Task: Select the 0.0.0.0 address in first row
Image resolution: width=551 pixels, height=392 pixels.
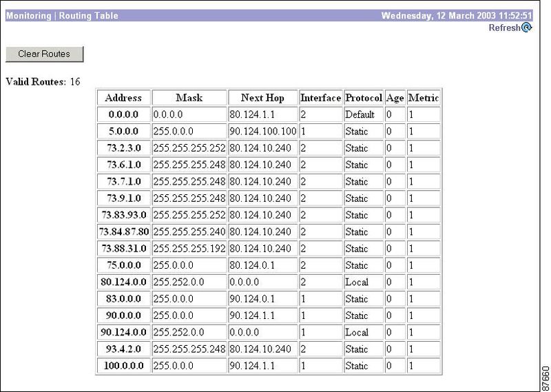Action: coord(124,114)
